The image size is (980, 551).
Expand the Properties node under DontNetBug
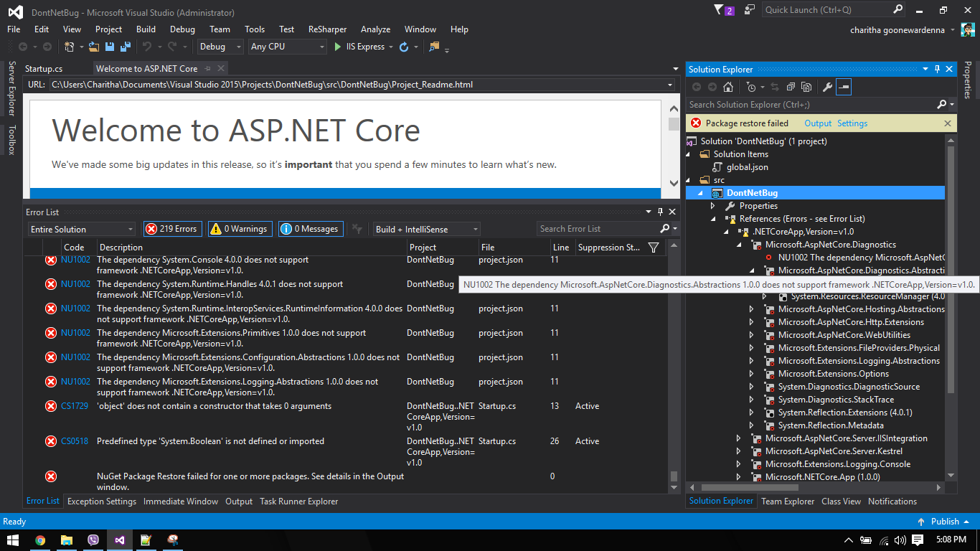point(712,206)
